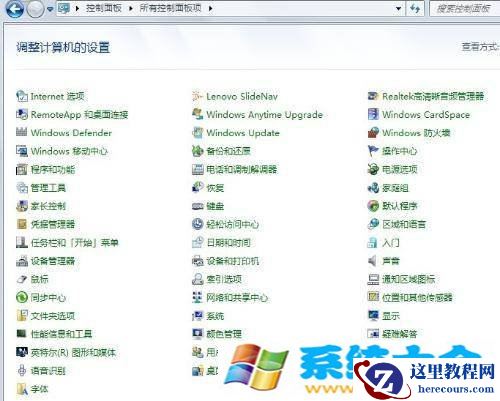Open the 日期和时间 icon
Screen dimensions: 500x401
(197, 242)
